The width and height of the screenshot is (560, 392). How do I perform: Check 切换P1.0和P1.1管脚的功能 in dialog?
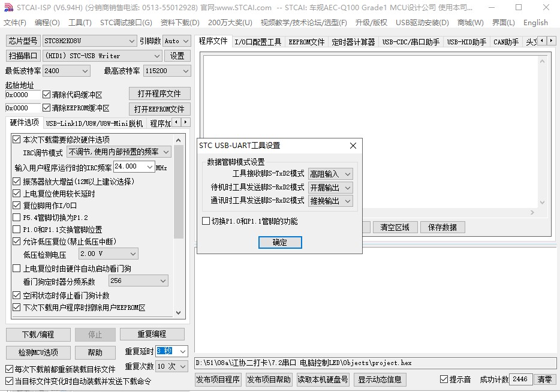(206, 221)
